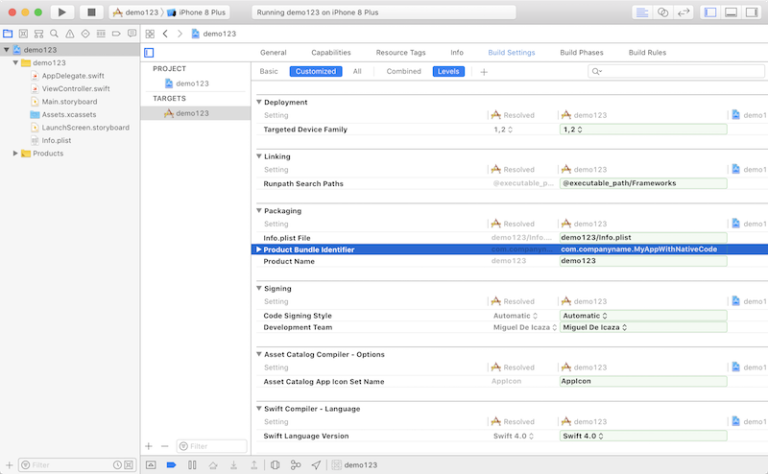Collapse the Linking settings section
Viewport: 768px width, 474px height.
click(259, 156)
